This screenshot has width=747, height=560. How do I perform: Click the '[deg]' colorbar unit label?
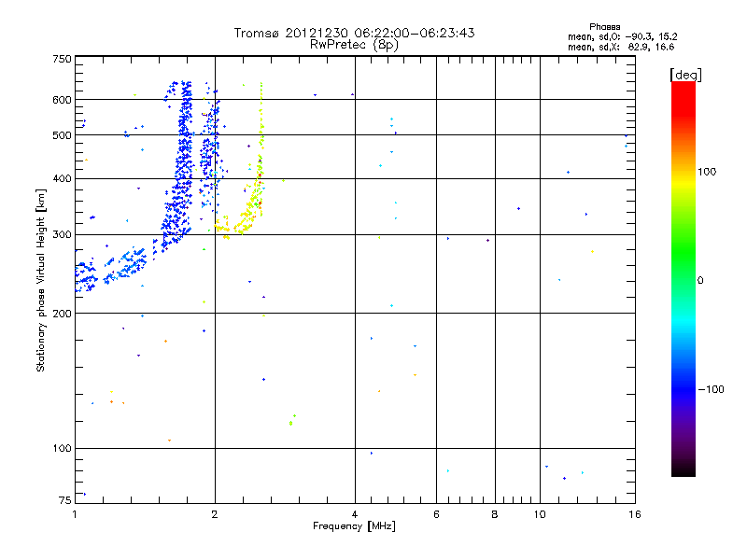click(x=685, y=75)
